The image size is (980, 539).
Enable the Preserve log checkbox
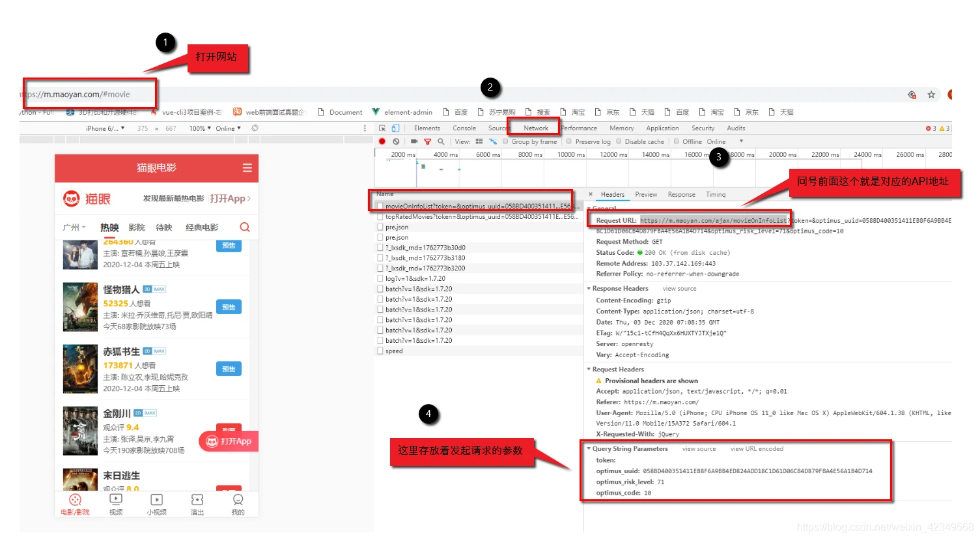pos(569,141)
